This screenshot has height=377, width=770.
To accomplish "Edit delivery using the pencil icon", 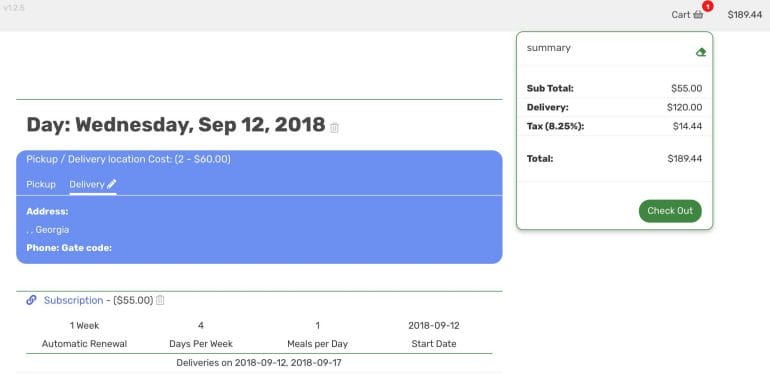I will tap(112, 184).
